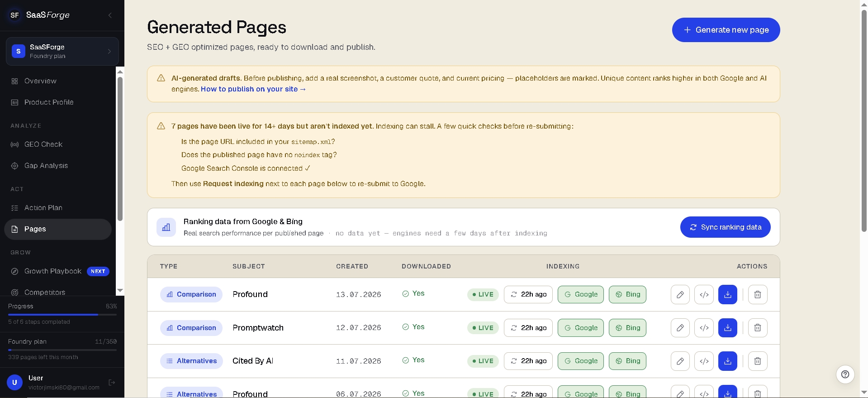This screenshot has width=868, height=398.
Task: Click warning icon in AI-generated drafts notice
Action: [161, 78]
